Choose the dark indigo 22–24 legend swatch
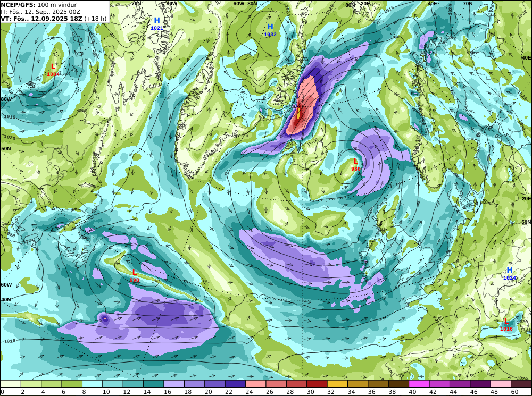532x396 pixels. tap(235, 384)
